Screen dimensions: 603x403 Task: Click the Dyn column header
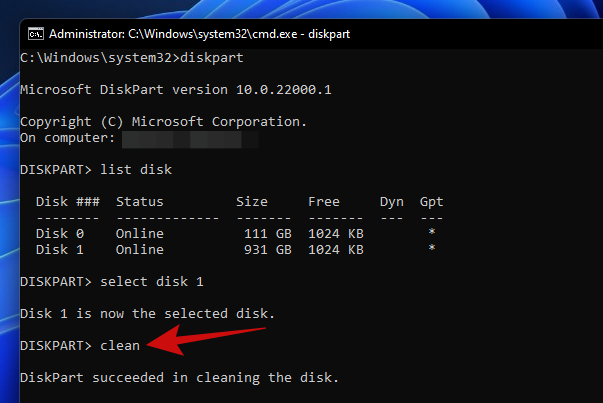click(x=392, y=202)
